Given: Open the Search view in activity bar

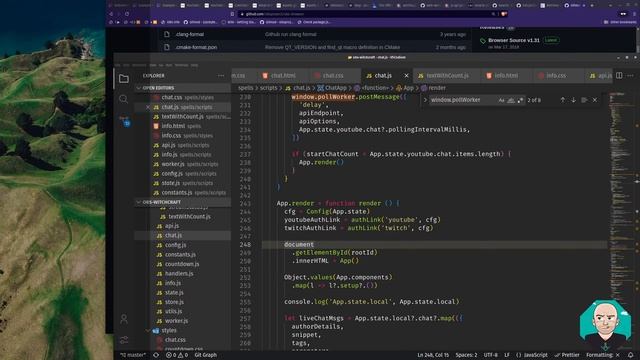Looking at the screenshot, I should tap(123, 99).
